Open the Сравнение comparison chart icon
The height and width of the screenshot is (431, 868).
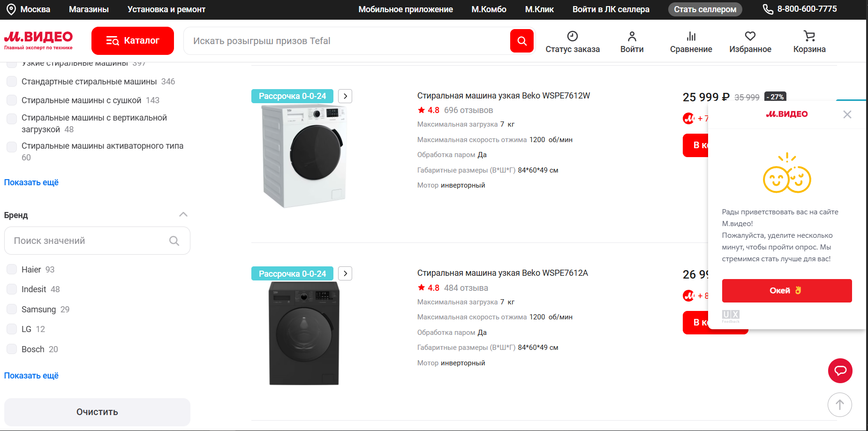pyautogui.click(x=691, y=36)
